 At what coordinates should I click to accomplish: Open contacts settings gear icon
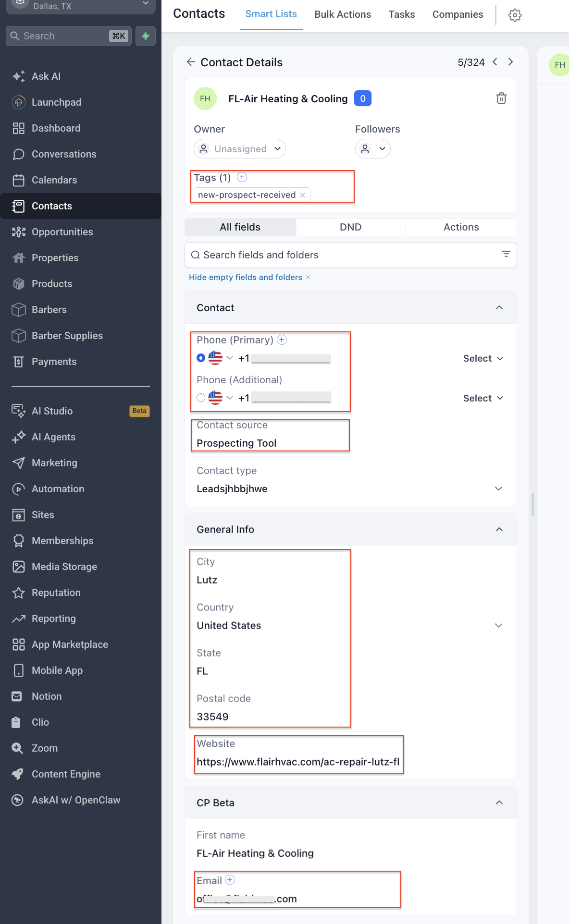(x=515, y=15)
